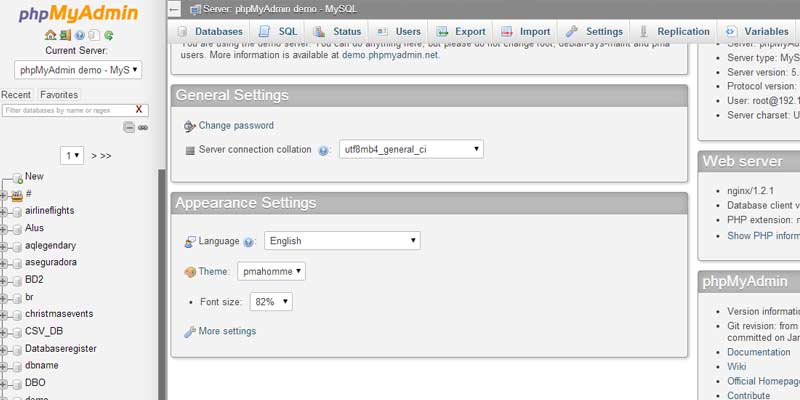Open the English language dropdown
Screen dimensions: 800x400
[342, 241]
